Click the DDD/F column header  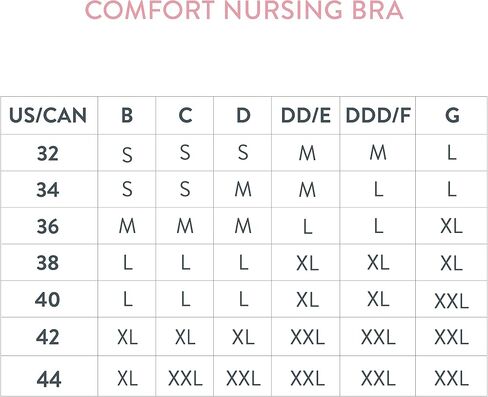click(378, 116)
